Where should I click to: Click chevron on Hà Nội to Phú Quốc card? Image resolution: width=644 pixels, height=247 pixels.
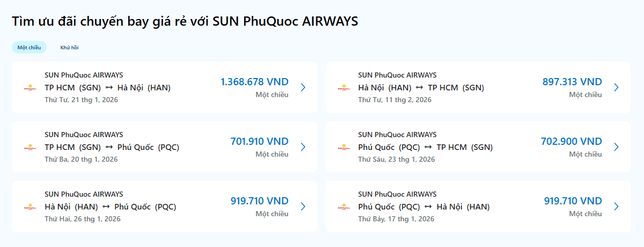[303, 206]
